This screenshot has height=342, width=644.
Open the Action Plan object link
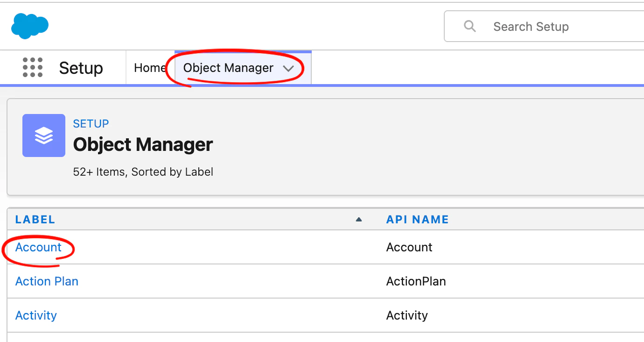[x=47, y=281]
